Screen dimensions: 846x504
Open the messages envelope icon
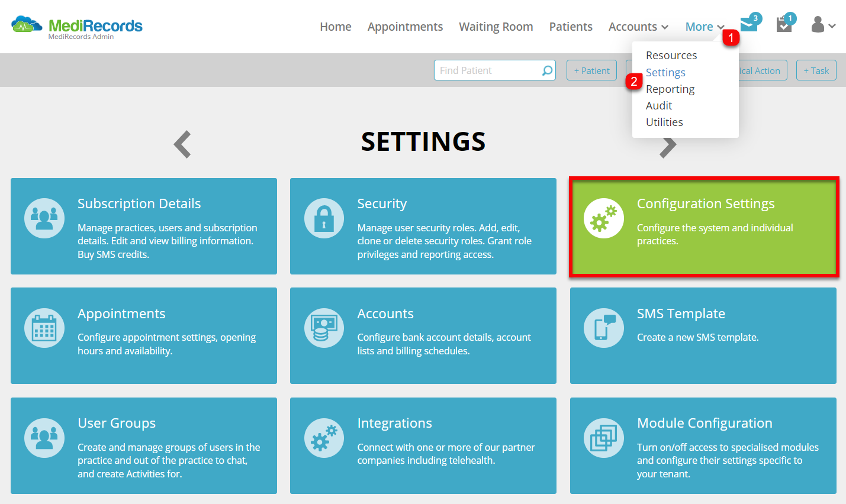coord(749,25)
